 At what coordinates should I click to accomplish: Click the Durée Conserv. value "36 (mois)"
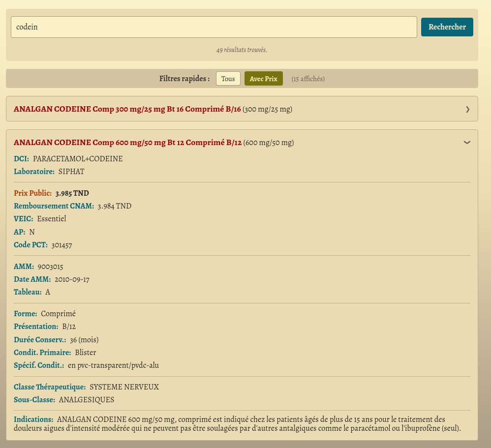pos(84,340)
